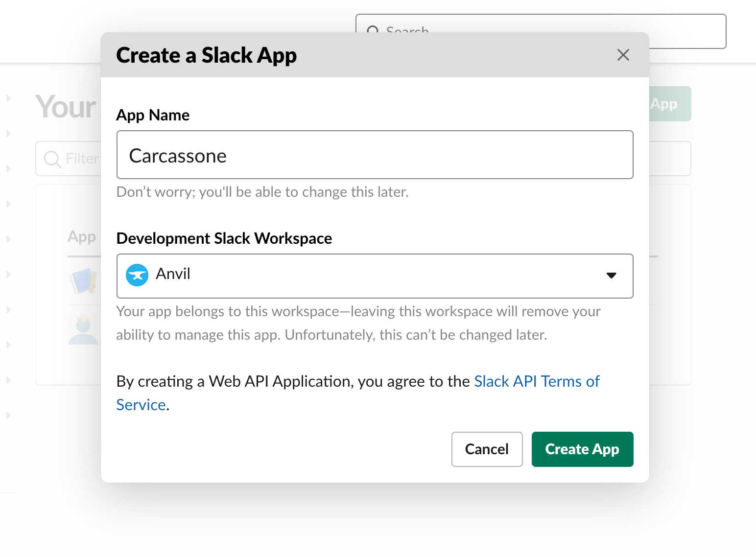Click the App Name field containing Carcassone
This screenshot has width=756, height=557.
pyautogui.click(x=375, y=155)
